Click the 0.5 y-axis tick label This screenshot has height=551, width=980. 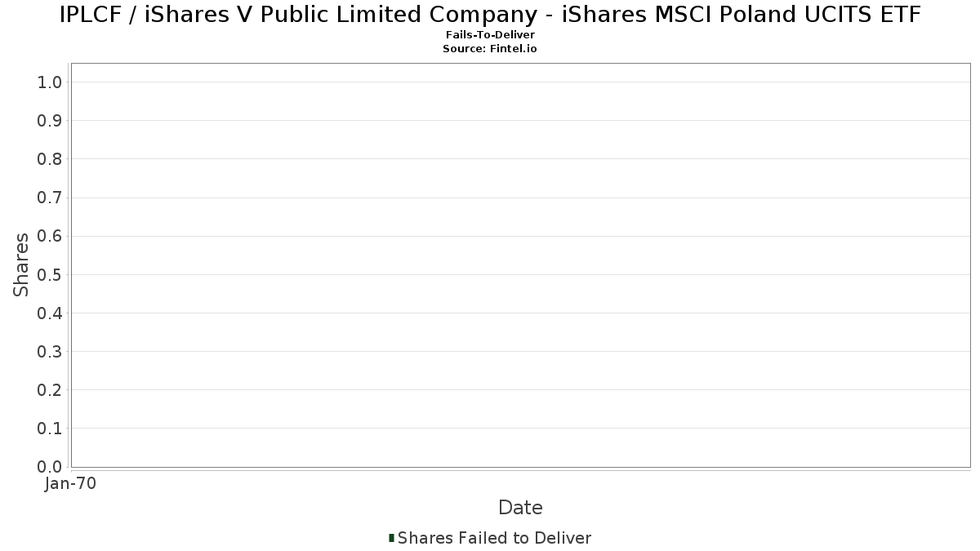50,274
